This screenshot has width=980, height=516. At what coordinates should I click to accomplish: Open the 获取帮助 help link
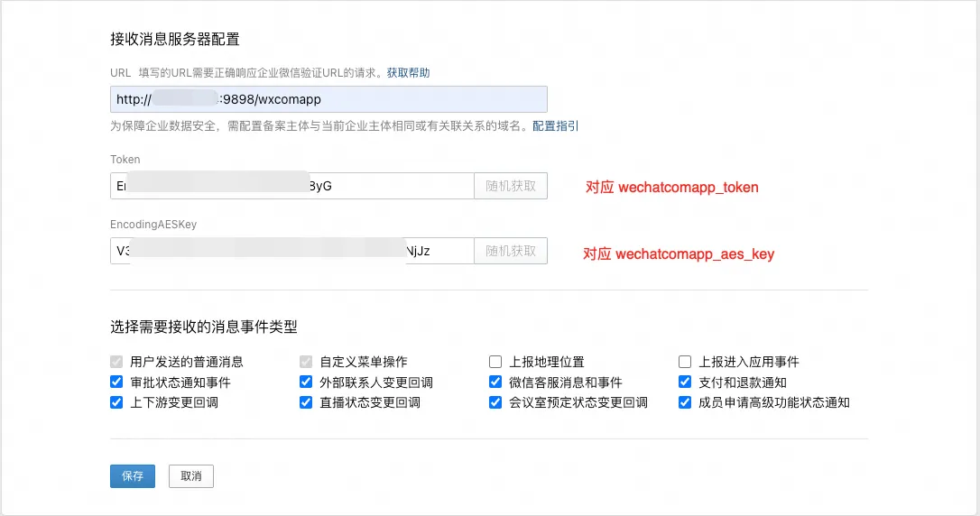click(408, 72)
